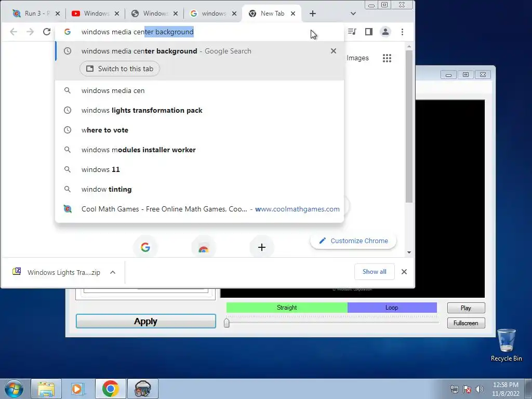
Task: Click the address bar text field
Action: (200, 32)
